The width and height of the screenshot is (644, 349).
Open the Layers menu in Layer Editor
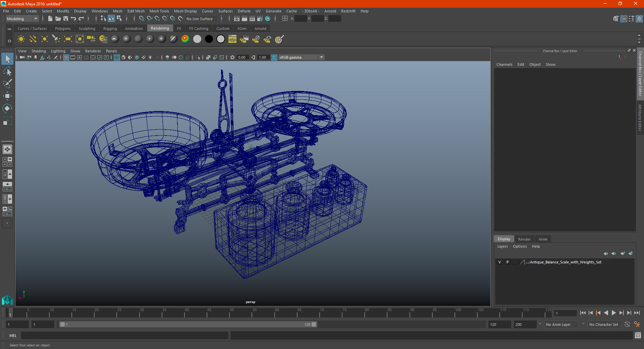502,246
